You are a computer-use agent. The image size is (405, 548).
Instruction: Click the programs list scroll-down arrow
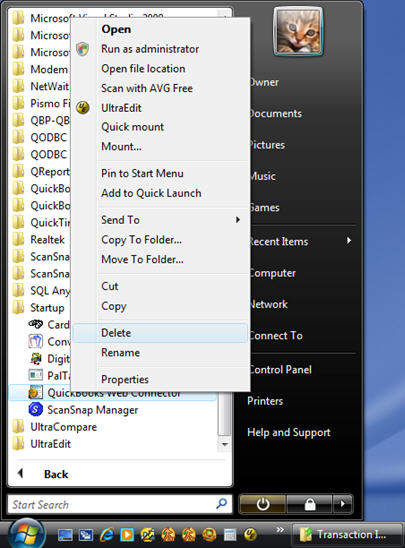pos(225,444)
